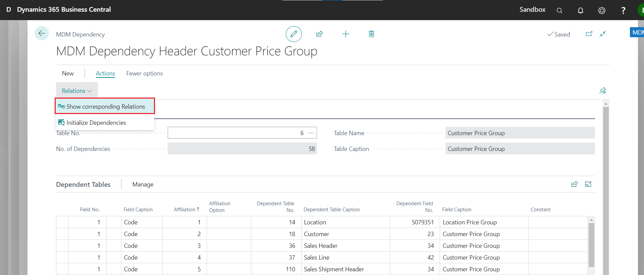Click Saved status indicator
The height and width of the screenshot is (275, 644).
click(x=558, y=34)
